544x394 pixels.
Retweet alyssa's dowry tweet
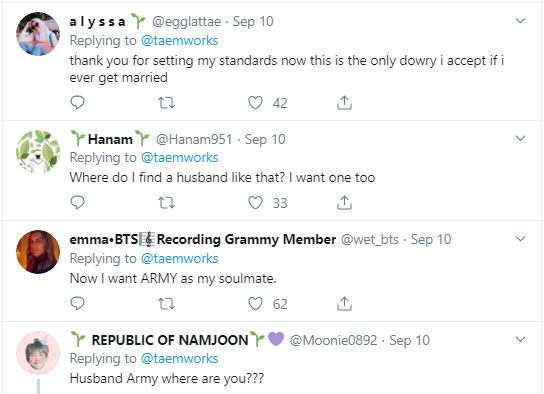(x=167, y=103)
